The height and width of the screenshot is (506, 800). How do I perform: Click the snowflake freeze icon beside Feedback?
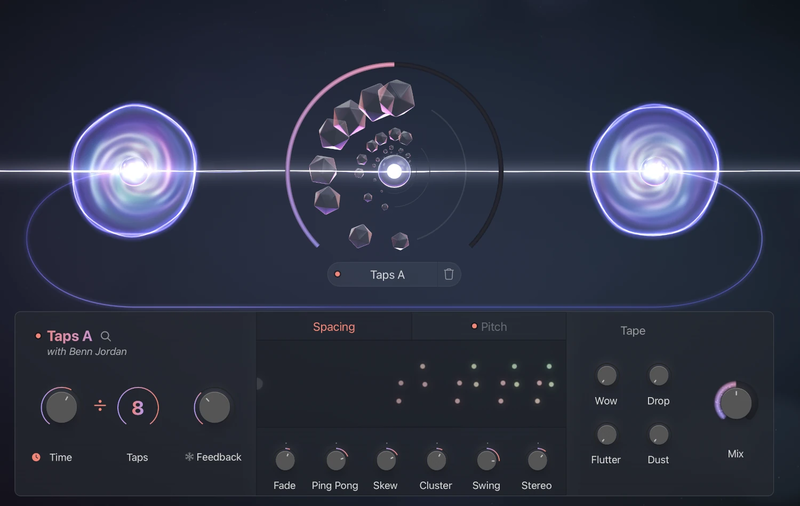click(x=189, y=457)
